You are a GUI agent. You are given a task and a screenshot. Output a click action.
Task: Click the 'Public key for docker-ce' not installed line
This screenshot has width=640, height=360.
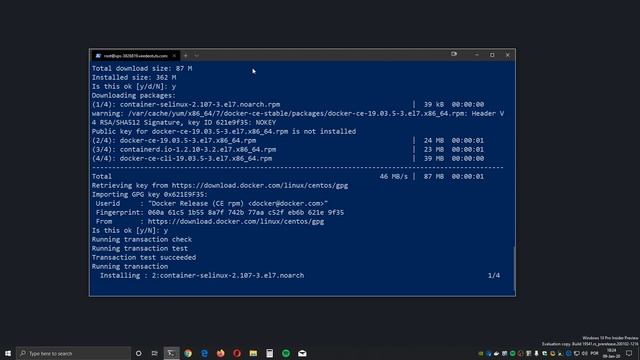point(224,131)
